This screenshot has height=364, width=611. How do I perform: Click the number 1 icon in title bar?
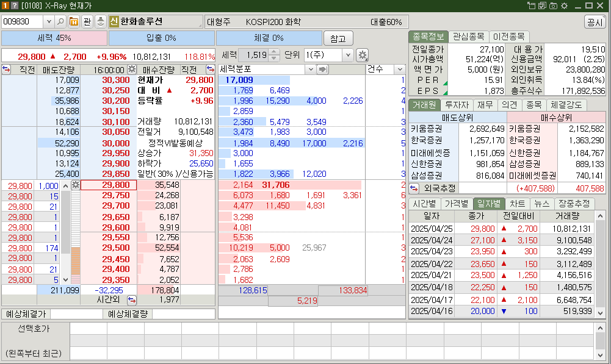tap(5, 5)
